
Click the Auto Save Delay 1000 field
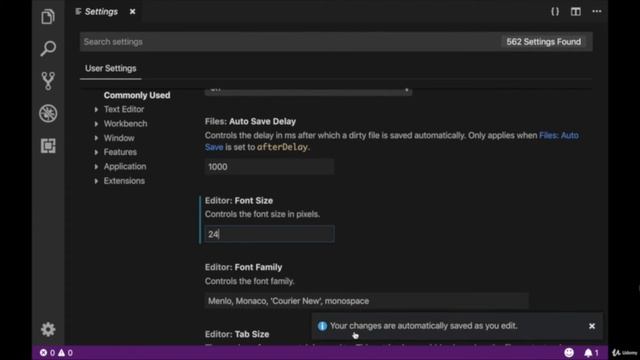[x=269, y=167]
